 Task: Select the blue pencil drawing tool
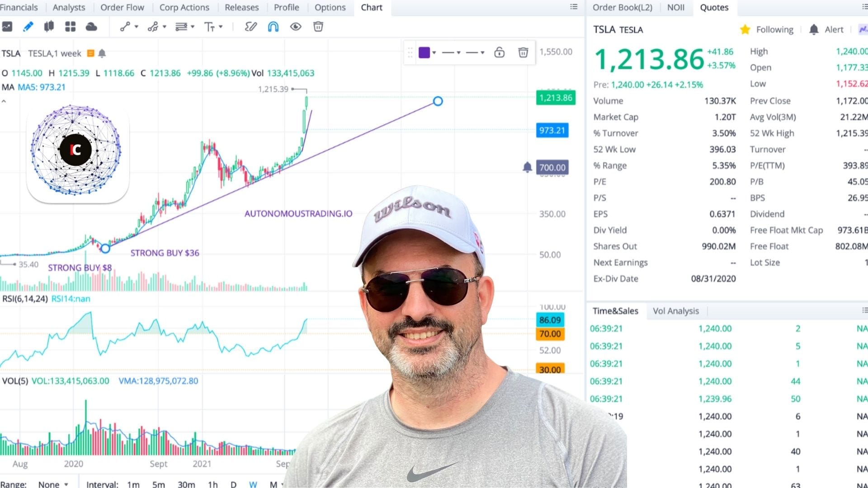[28, 27]
